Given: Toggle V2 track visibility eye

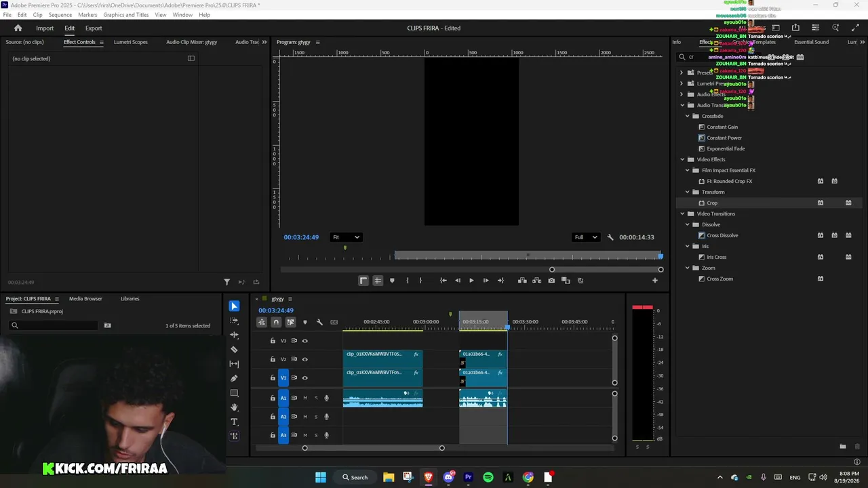Looking at the screenshot, I should 304,359.
